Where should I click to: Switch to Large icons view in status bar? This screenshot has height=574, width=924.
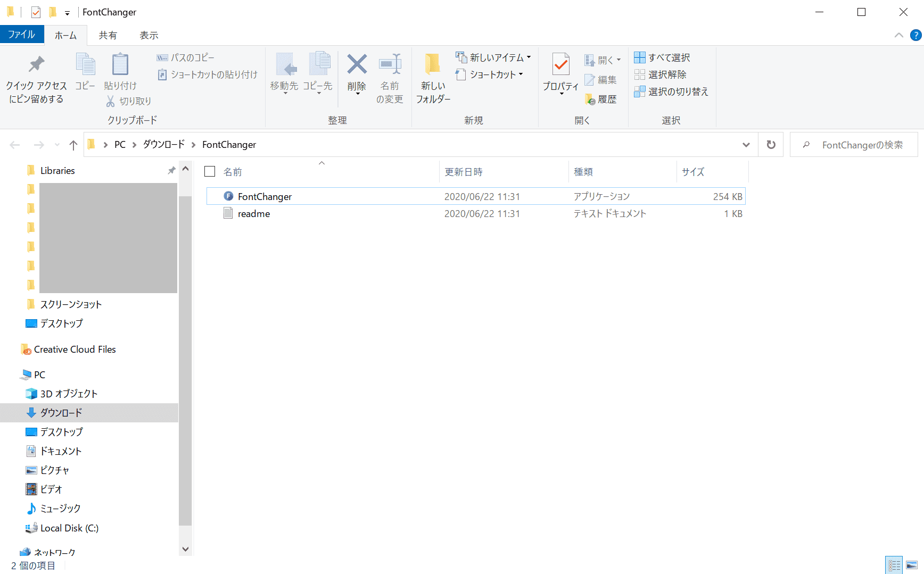912,565
